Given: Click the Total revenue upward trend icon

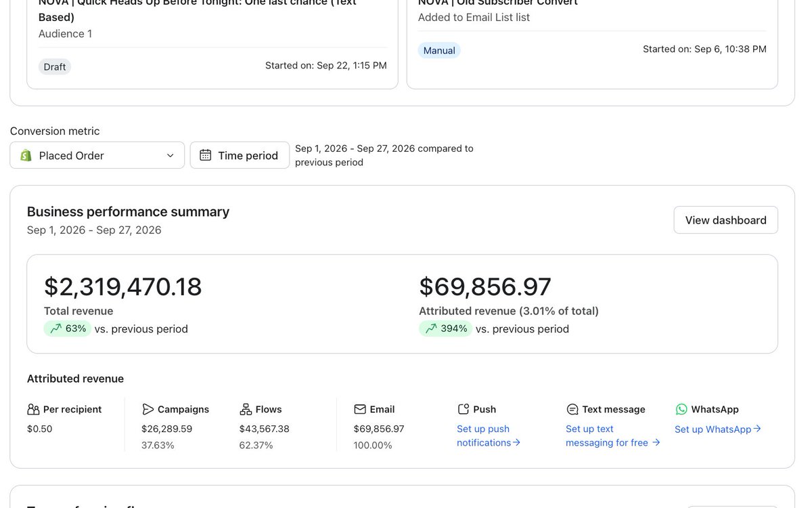Looking at the screenshot, I should click(x=55, y=329).
